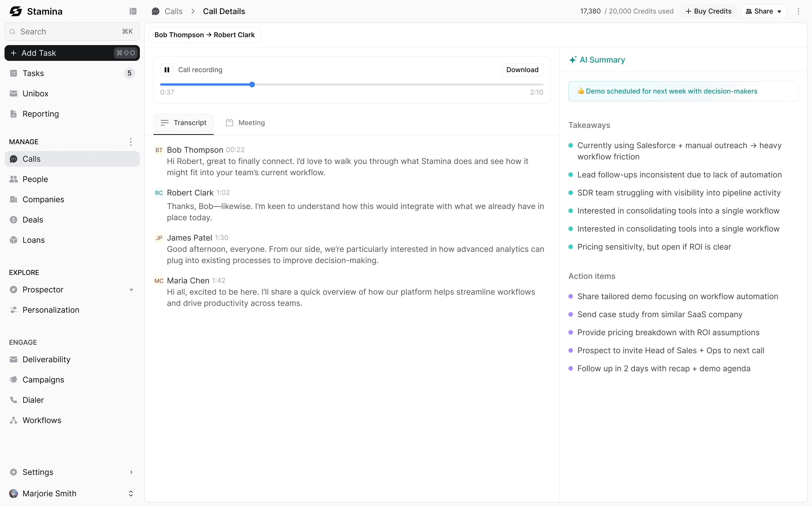Pause the call recording playback
This screenshot has height=507, width=812.
(x=167, y=70)
